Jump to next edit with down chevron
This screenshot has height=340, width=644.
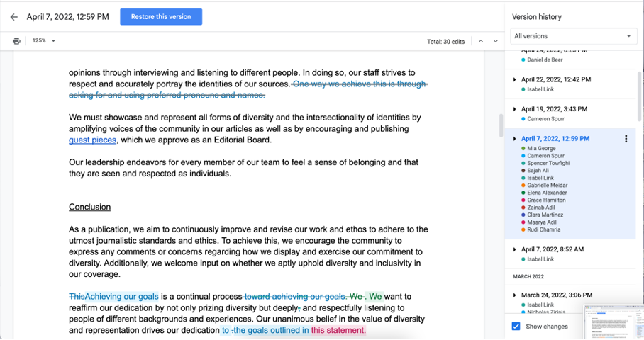(495, 41)
